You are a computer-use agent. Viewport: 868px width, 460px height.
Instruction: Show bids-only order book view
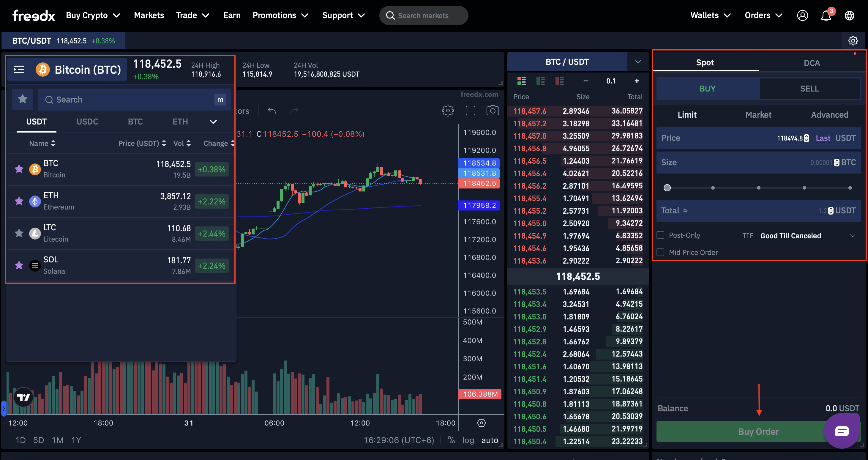(540, 81)
